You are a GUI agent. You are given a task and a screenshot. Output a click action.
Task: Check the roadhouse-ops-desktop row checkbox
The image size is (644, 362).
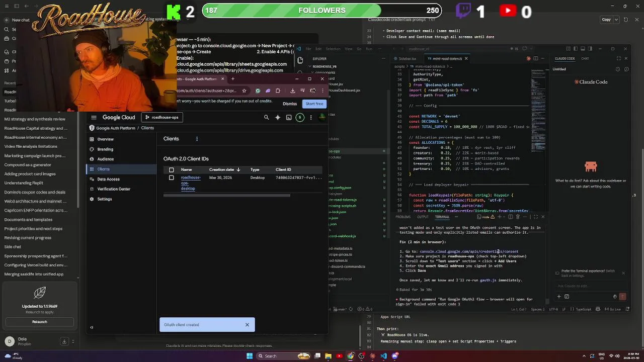[x=172, y=178]
